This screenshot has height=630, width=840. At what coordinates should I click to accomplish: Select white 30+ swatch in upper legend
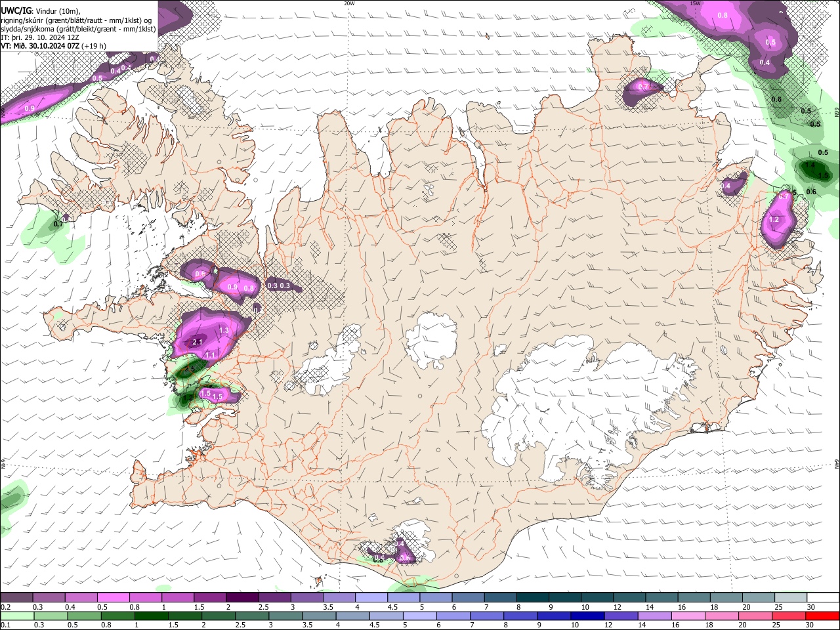coord(822,598)
